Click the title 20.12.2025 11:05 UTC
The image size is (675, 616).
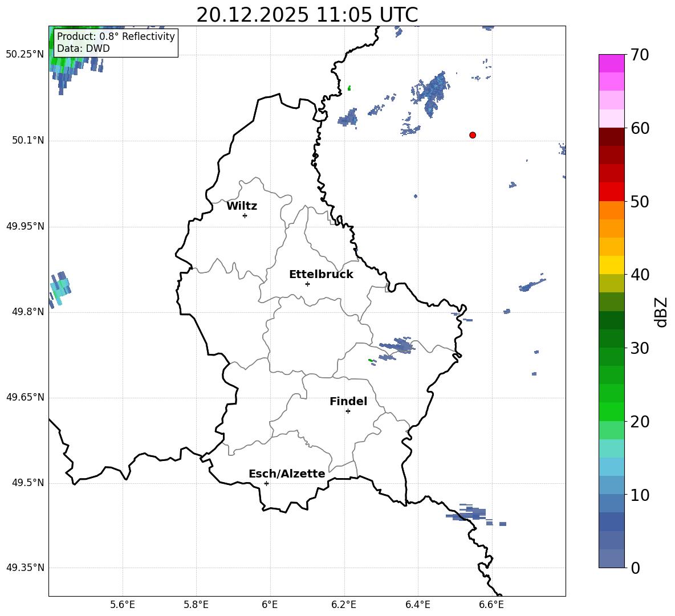(307, 15)
